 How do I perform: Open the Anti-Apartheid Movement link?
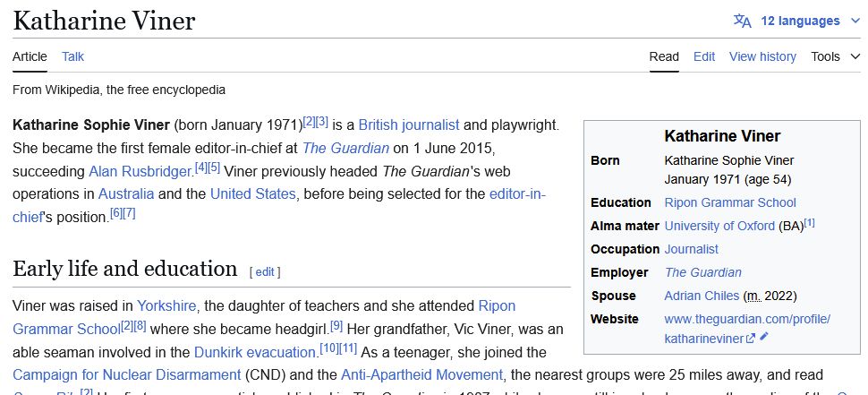tap(421, 375)
